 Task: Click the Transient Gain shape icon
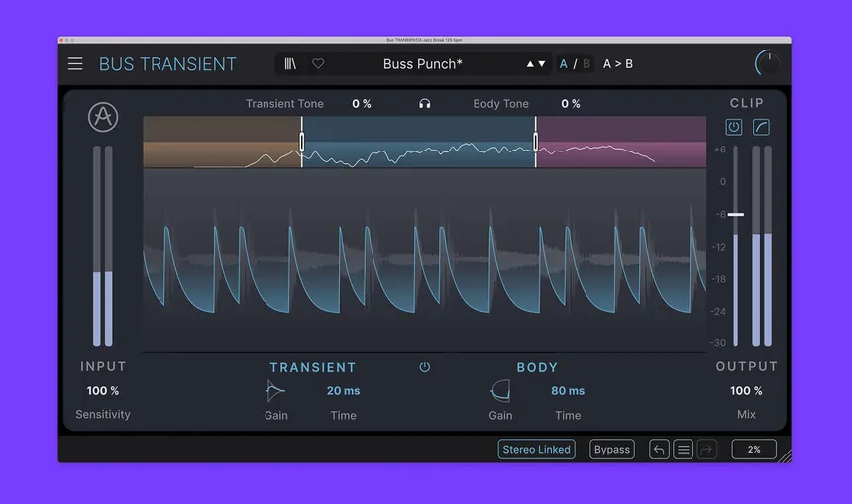(x=275, y=391)
